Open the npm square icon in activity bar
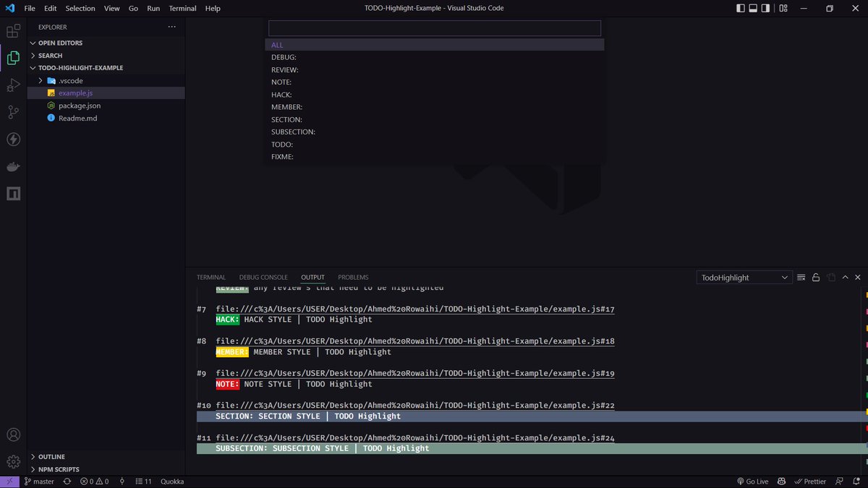868x488 pixels. pos(13,194)
